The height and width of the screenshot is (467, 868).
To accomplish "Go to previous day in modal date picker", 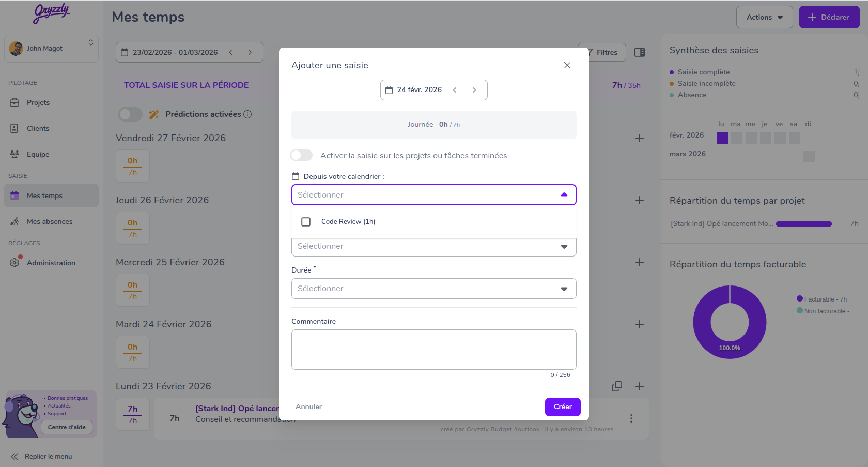I will (x=455, y=90).
